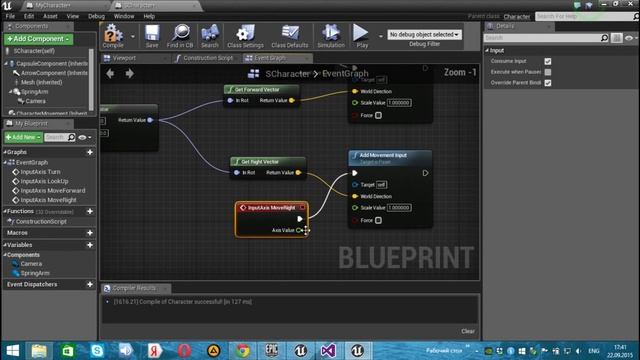Add a new event dispatcher with plus icon
Screen dimensions: 640x360
(x=90, y=284)
